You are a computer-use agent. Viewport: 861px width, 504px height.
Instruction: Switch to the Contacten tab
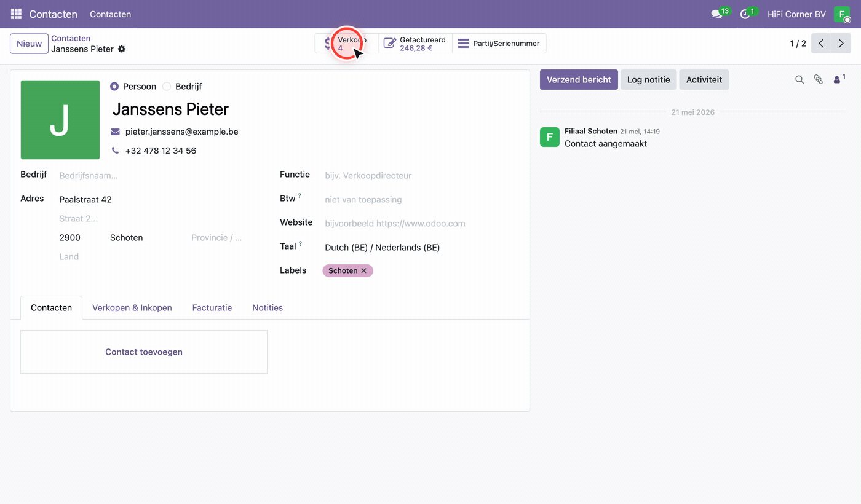pyautogui.click(x=52, y=307)
